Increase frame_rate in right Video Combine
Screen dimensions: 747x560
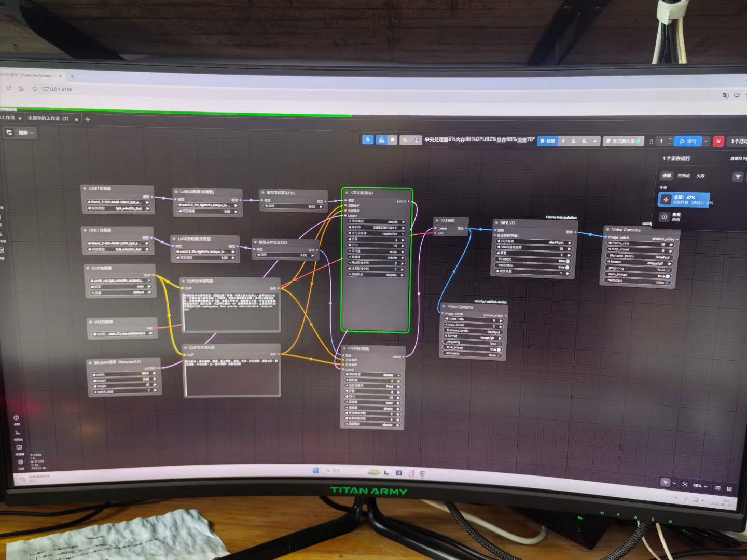(671, 244)
